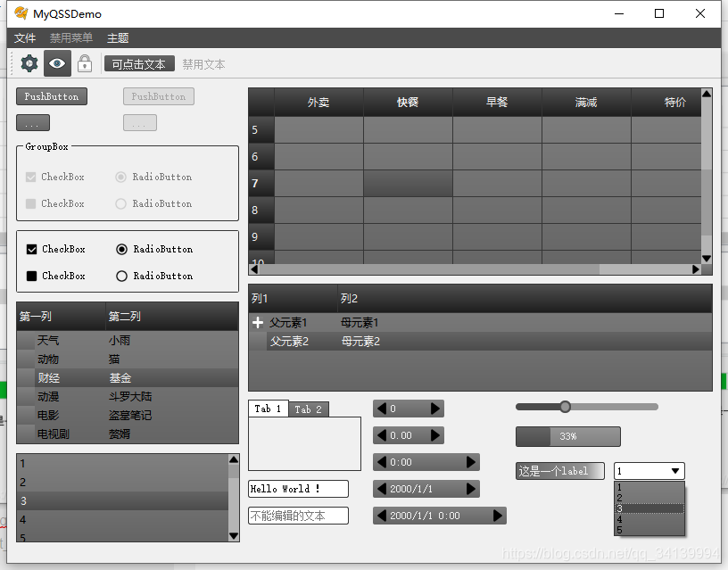Image resolution: width=728 pixels, height=570 pixels.
Task: Uncheck the enabled checked CheckBox
Action: (x=31, y=249)
